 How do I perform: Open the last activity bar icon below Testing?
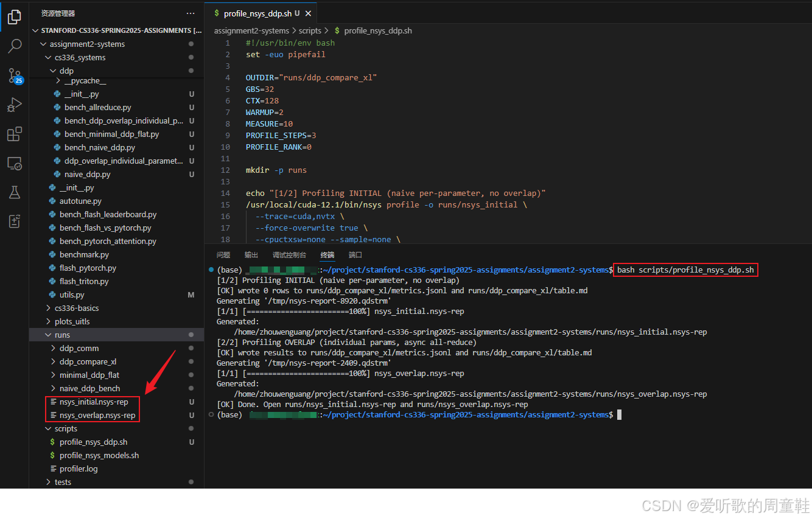(15, 221)
